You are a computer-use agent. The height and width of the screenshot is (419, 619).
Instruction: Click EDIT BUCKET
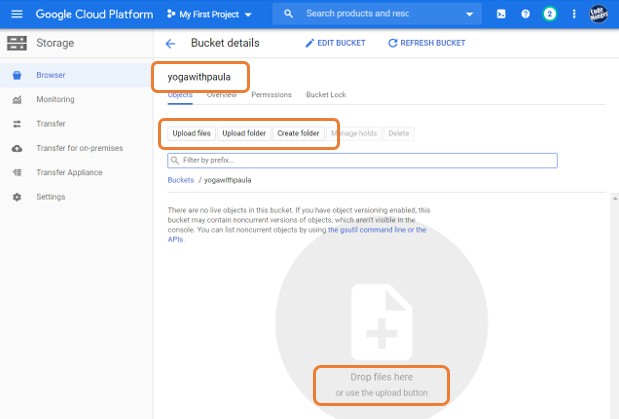[x=336, y=43]
